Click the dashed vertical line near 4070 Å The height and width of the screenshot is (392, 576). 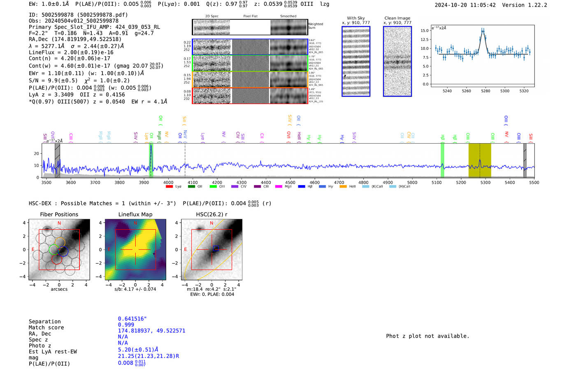tap(185, 160)
